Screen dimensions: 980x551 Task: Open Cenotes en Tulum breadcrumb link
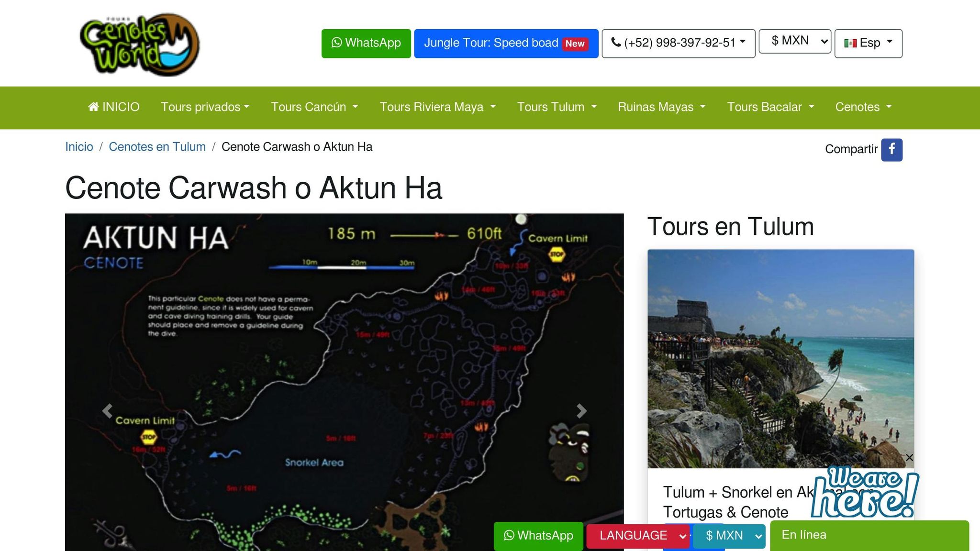tap(157, 147)
